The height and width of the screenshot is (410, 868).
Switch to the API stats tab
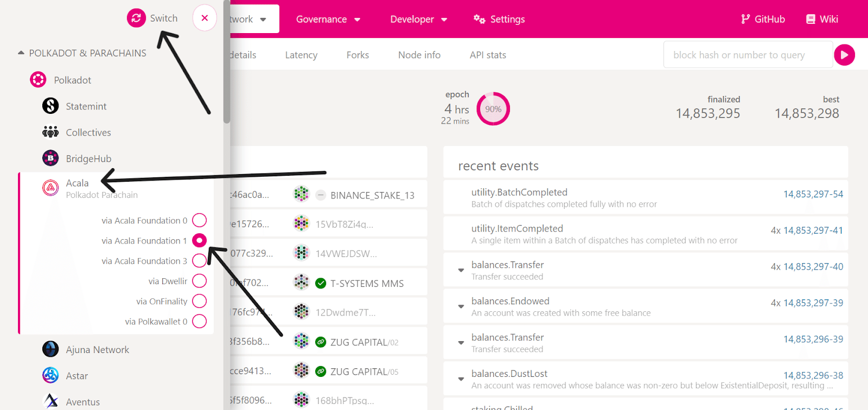tap(488, 55)
